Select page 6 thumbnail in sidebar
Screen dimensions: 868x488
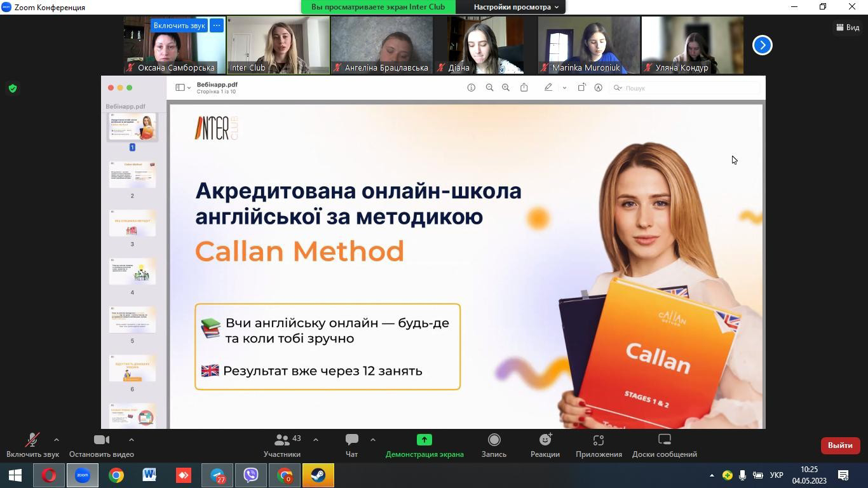click(x=132, y=367)
